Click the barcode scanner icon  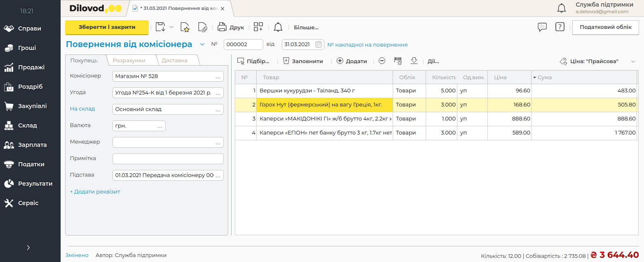coord(398,61)
